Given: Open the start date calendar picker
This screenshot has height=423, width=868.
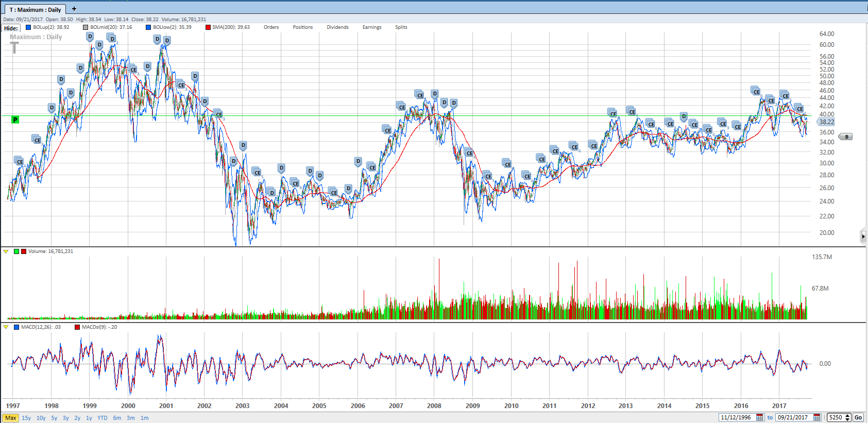Looking at the screenshot, I should 759,417.
